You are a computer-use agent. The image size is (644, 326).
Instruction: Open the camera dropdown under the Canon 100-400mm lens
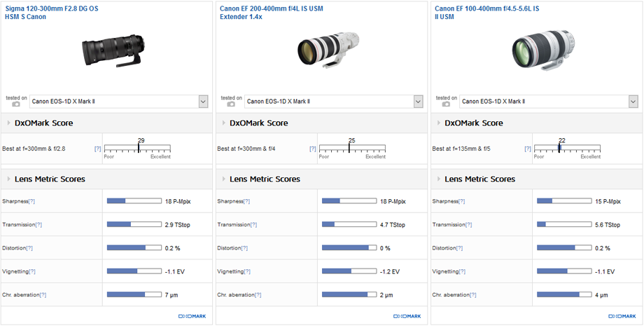(549, 102)
